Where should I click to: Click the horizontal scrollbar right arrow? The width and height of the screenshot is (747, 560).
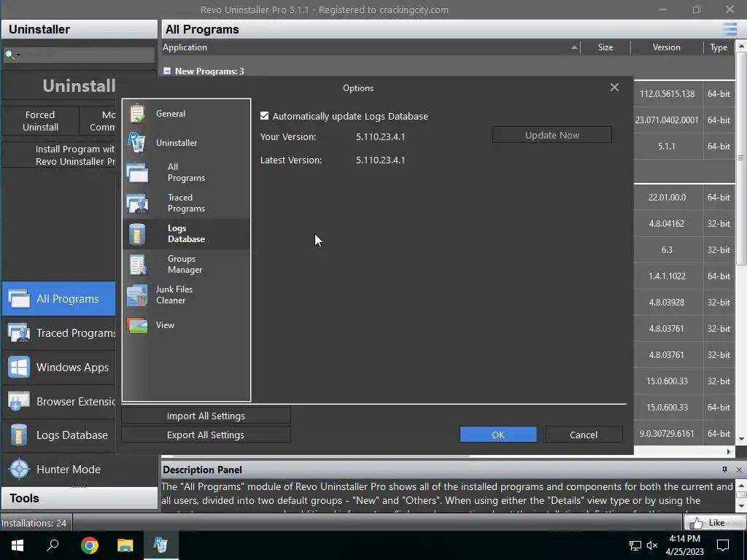tap(729, 451)
